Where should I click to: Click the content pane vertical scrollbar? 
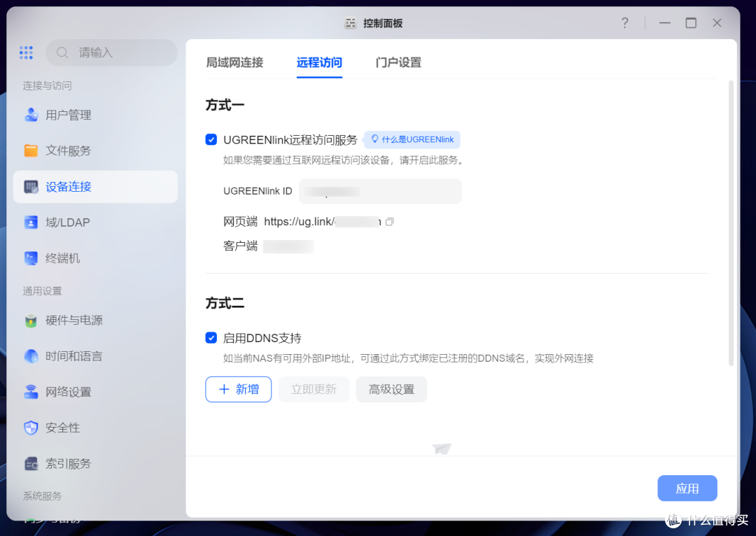pyautogui.click(x=731, y=223)
